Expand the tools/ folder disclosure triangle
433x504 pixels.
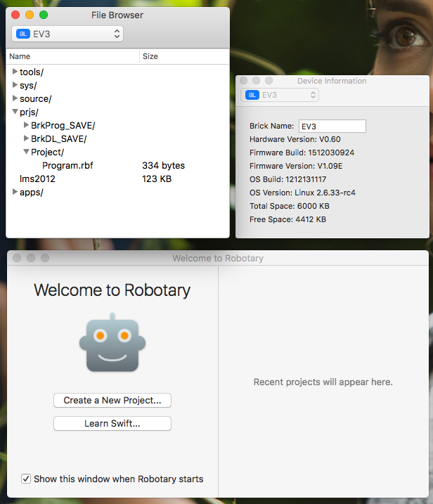click(x=15, y=72)
